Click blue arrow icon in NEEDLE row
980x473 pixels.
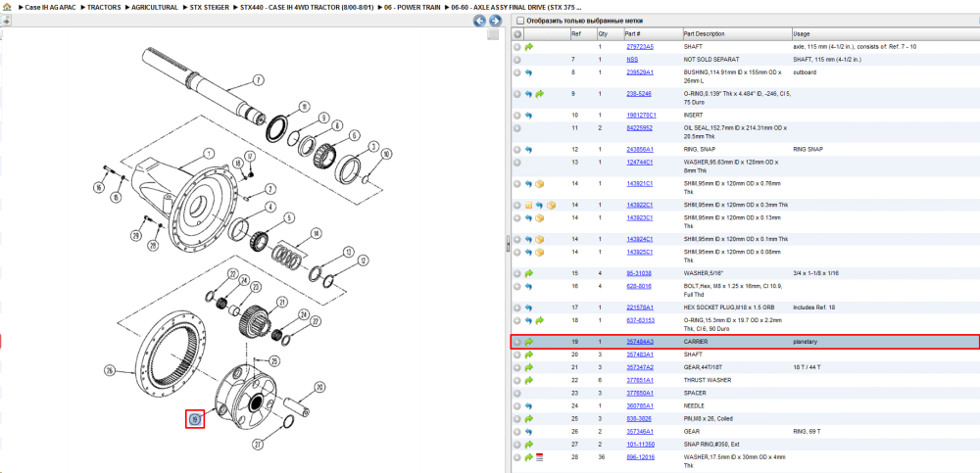click(529, 406)
